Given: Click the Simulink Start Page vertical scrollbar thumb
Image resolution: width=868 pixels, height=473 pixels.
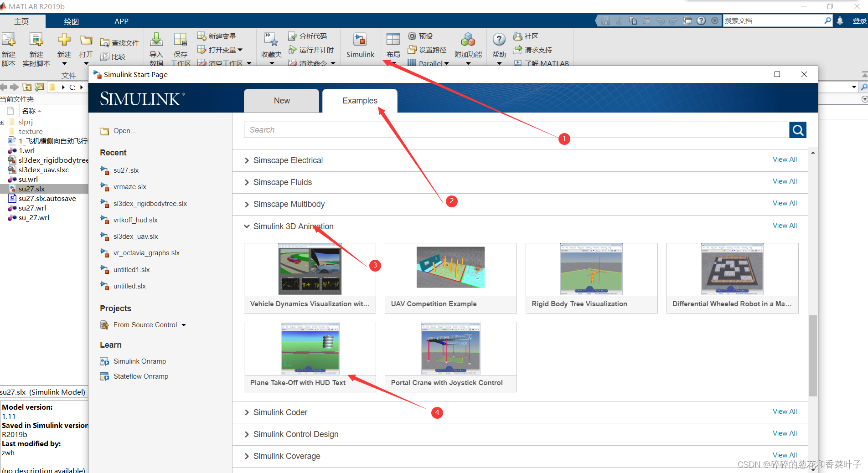Looking at the screenshot, I should [x=813, y=355].
